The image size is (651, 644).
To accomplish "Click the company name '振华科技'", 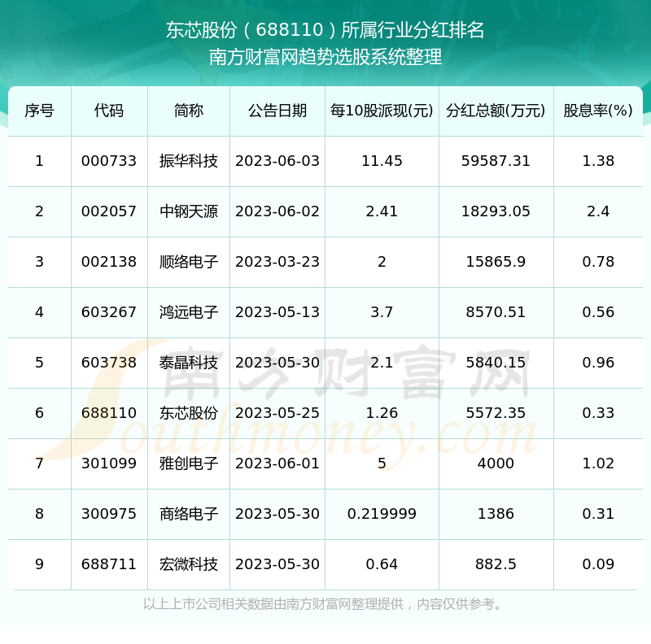I will 189,161.
